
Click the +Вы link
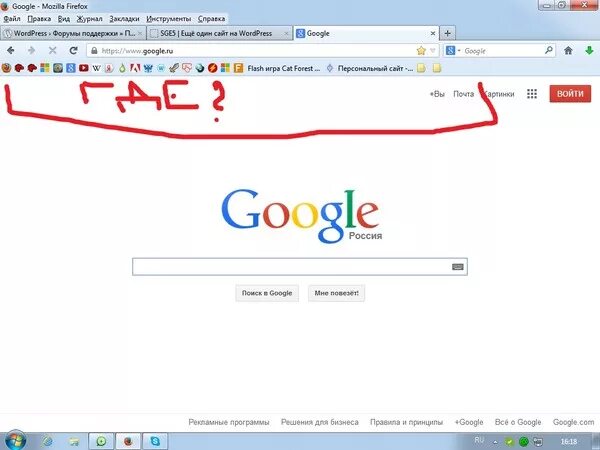pos(437,94)
